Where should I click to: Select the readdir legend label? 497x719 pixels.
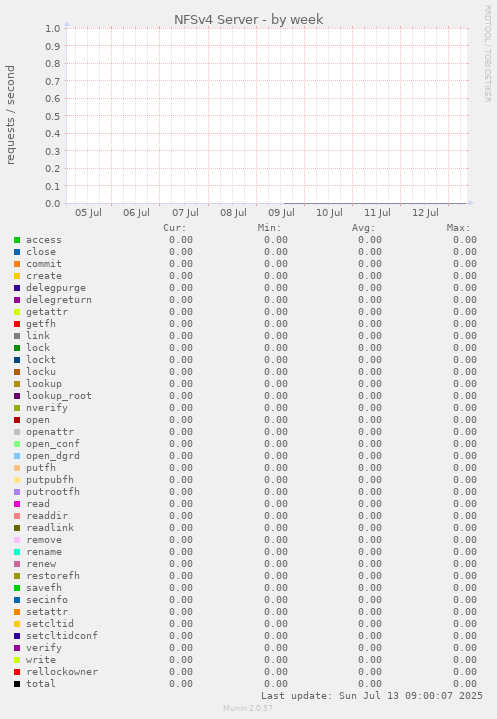(47, 516)
